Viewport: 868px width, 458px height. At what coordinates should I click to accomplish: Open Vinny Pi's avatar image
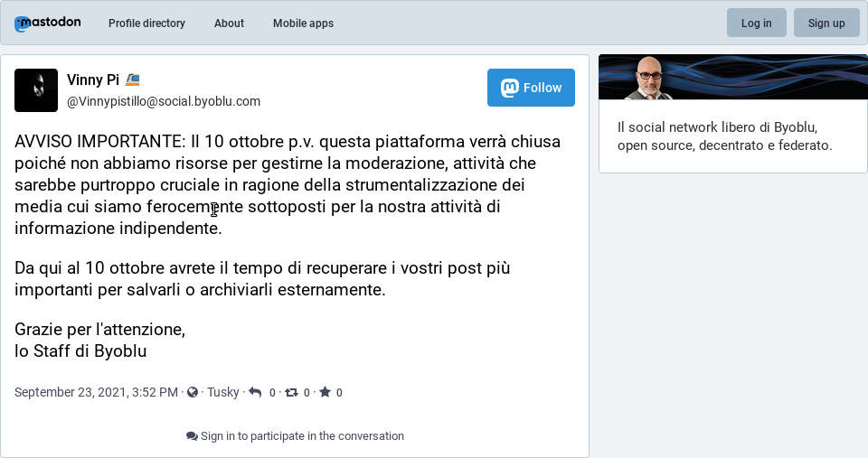[36, 90]
